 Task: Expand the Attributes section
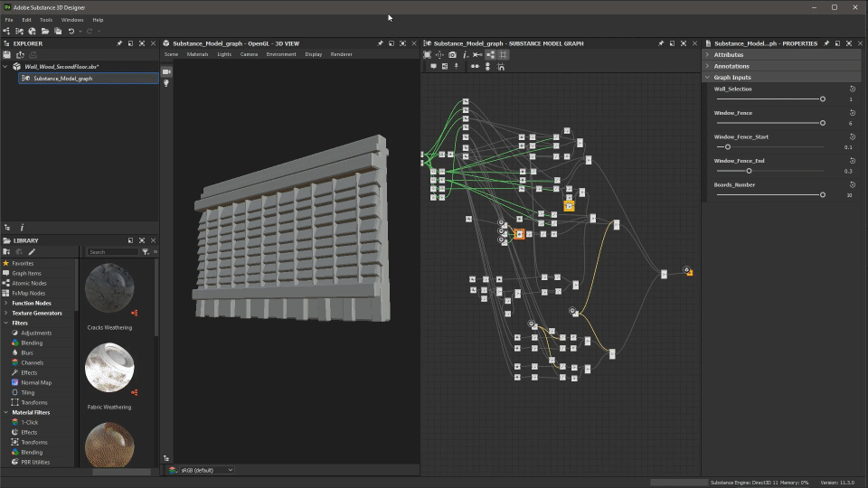pyautogui.click(x=707, y=55)
